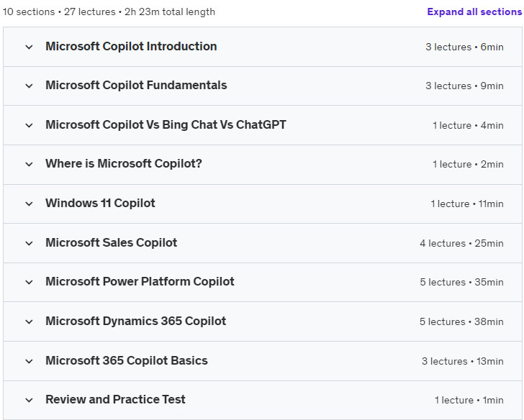Click the '1 lecture • 1min' label

[x=469, y=400]
